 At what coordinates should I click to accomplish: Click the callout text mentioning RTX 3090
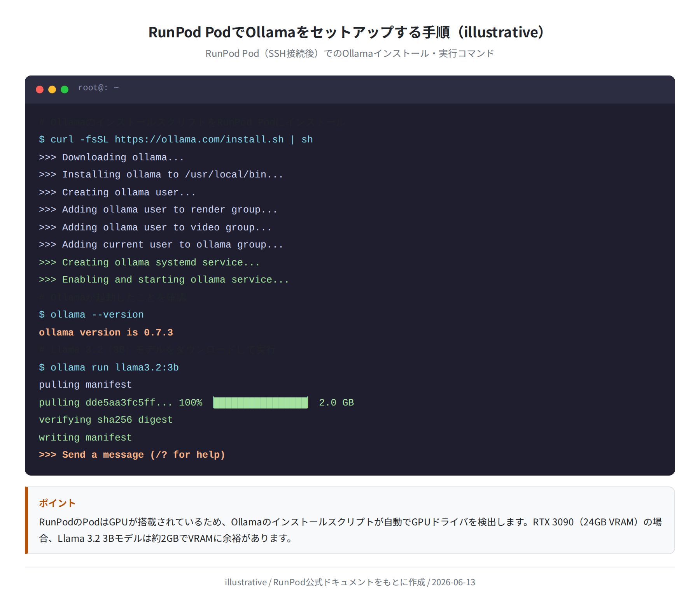[x=350, y=530]
